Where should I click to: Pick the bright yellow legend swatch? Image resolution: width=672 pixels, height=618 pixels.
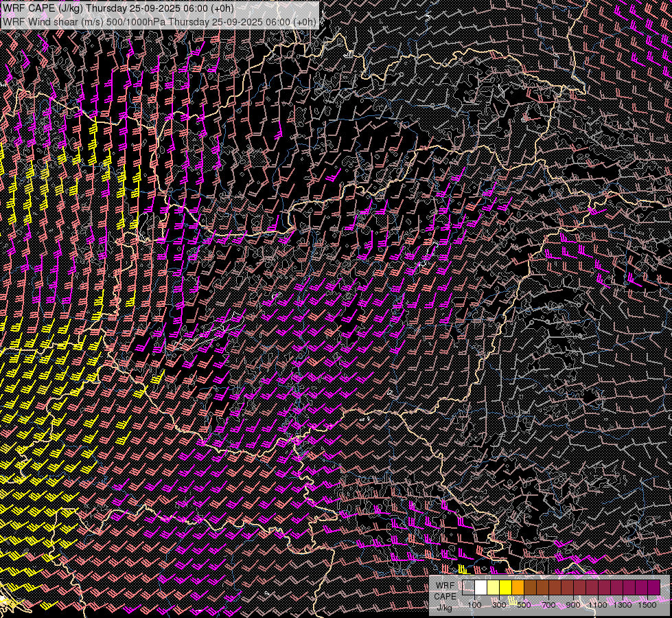tap(505, 587)
